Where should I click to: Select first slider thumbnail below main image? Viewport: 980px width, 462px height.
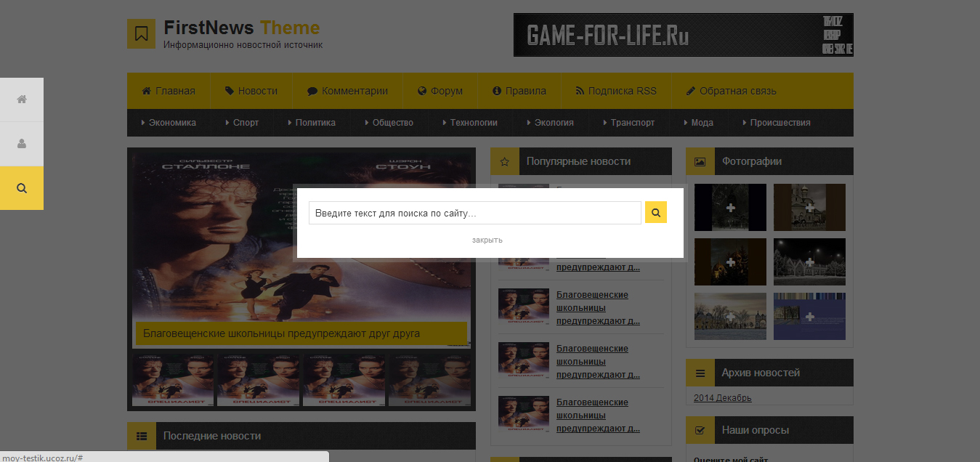173,379
